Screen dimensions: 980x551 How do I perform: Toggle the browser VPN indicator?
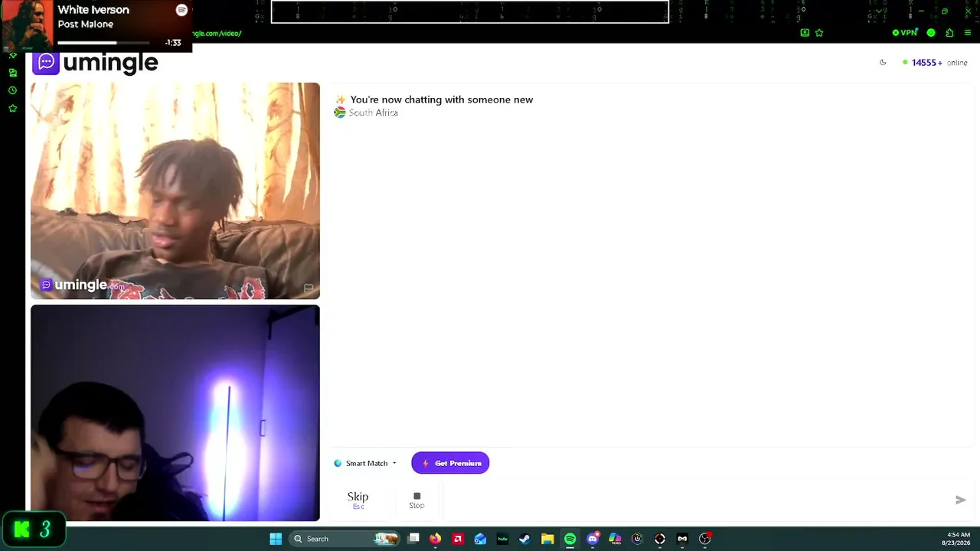(905, 33)
